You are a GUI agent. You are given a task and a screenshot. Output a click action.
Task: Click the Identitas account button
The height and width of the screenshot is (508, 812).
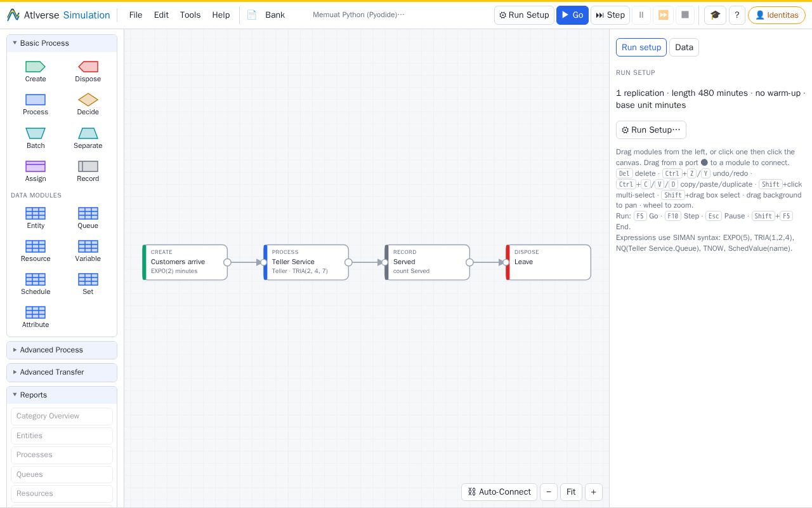tap(776, 15)
